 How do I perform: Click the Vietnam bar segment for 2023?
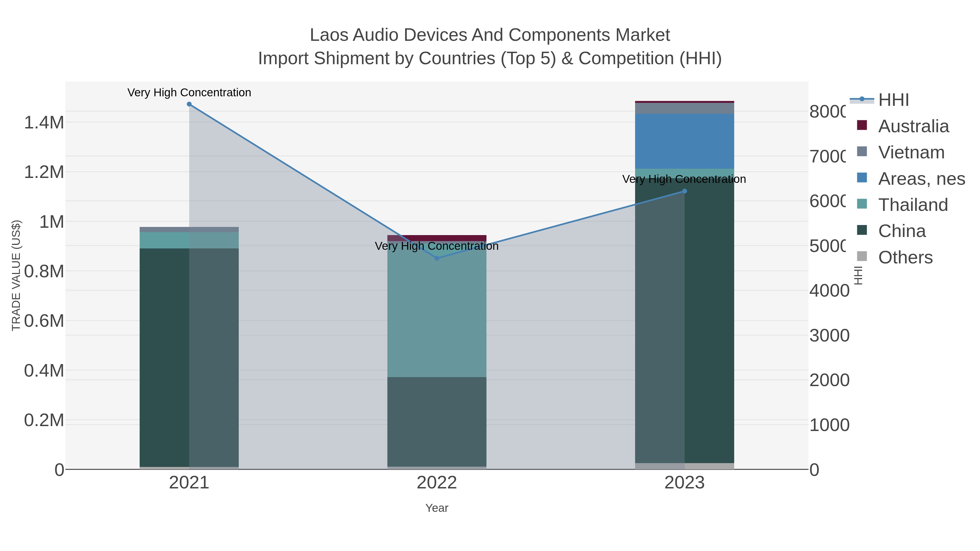pyautogui.click(x=684, y=108)
